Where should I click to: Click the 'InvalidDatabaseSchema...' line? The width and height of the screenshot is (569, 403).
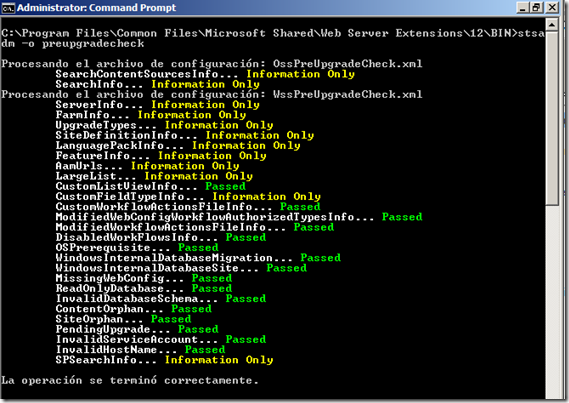click(161, 298)
